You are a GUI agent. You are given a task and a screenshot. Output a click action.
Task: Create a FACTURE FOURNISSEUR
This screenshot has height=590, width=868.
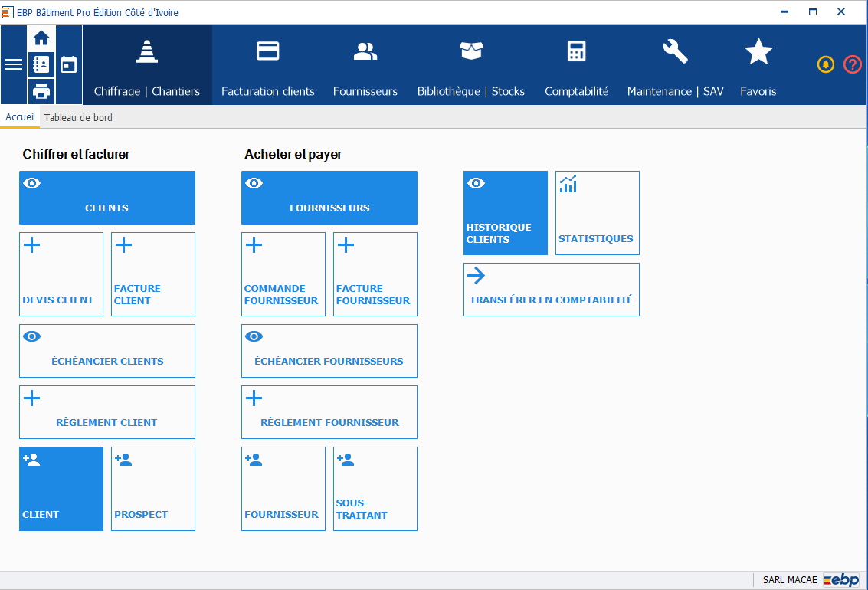[x=375, y=274]
